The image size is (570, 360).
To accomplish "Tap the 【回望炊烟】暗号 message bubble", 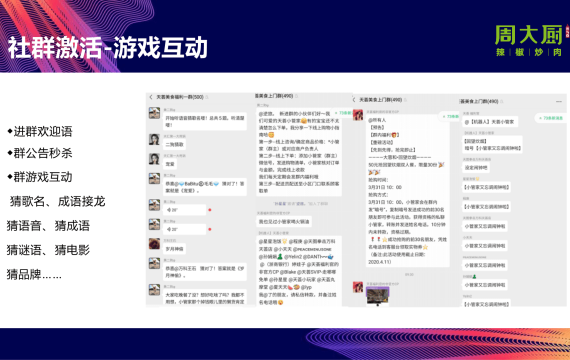I will [x=493, y=144].
